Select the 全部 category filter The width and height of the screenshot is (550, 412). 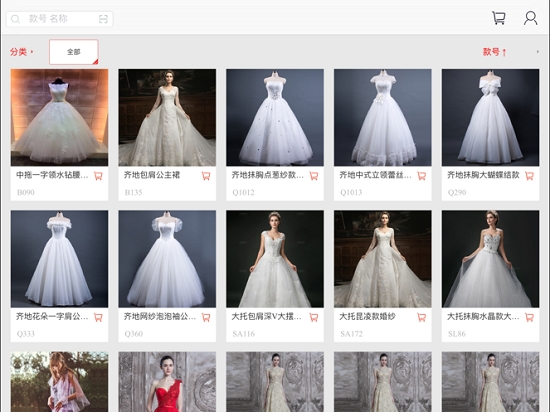point(74,52)
